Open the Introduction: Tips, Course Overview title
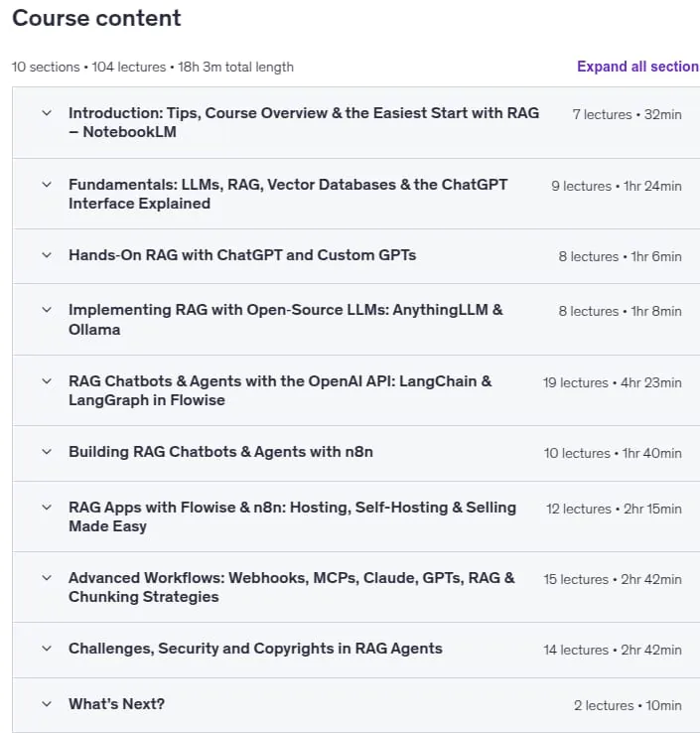The width and height of the screenshot is (700, 733). [304, 122]
